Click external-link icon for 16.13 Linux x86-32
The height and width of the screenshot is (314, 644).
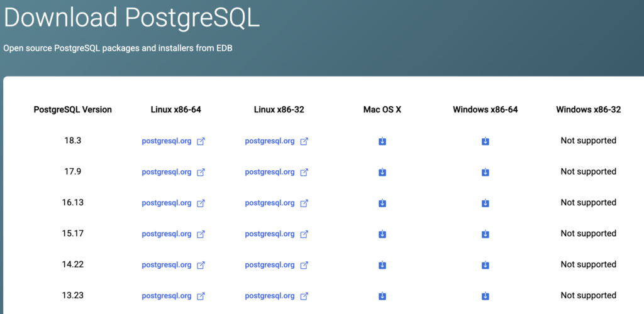(x=304, y=203)
